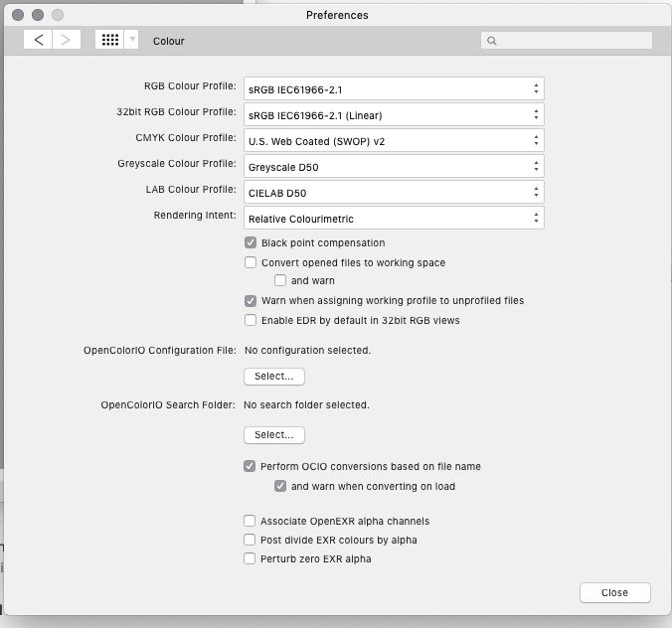Open the CMYK Colour Profile dropdown
Viewport: 672px width, 628px height.
[394, 141]
